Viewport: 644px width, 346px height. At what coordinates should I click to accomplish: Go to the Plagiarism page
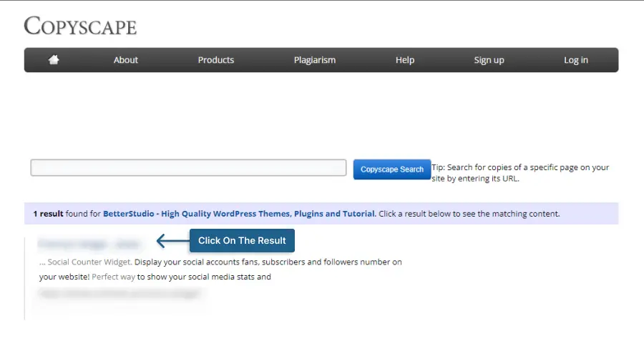tap(315, 60)
